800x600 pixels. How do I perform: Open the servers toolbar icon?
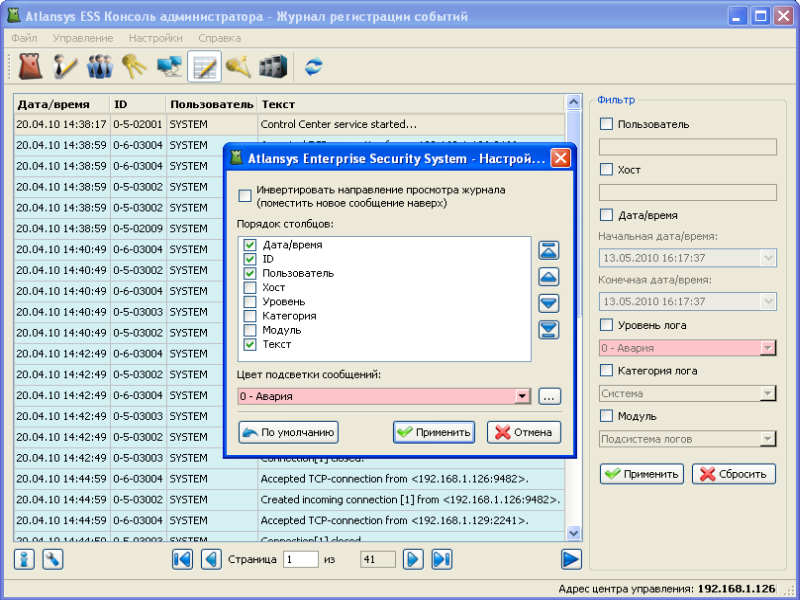click(273, 66)
